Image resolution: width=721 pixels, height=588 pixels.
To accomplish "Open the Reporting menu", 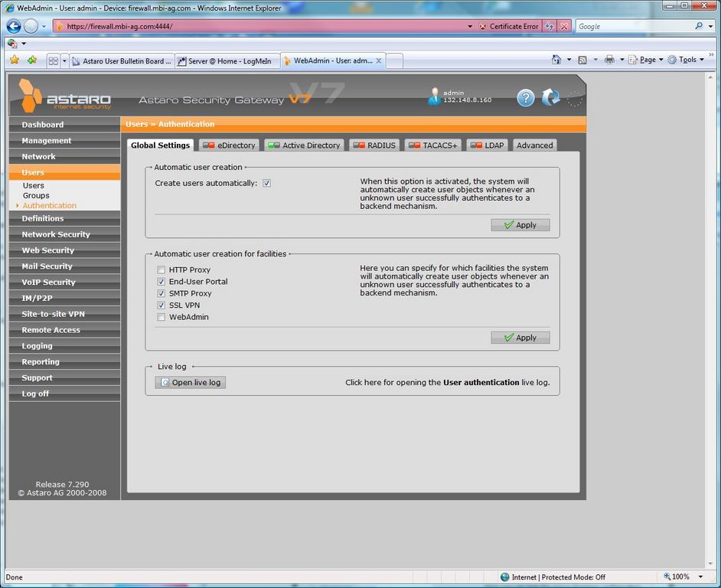I will coord(64,361).
